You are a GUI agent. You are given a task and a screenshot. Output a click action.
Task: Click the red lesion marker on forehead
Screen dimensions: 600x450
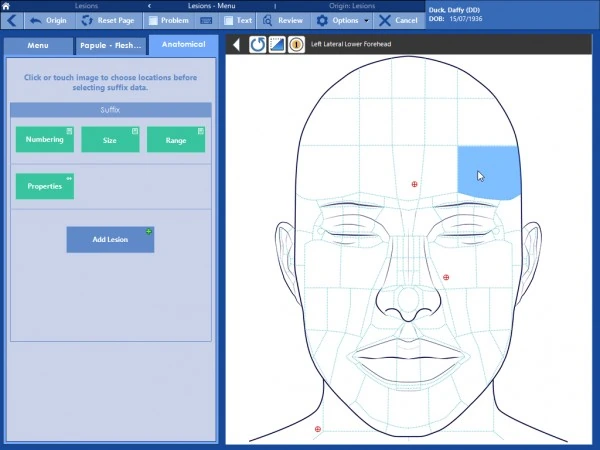coord(414,184)
